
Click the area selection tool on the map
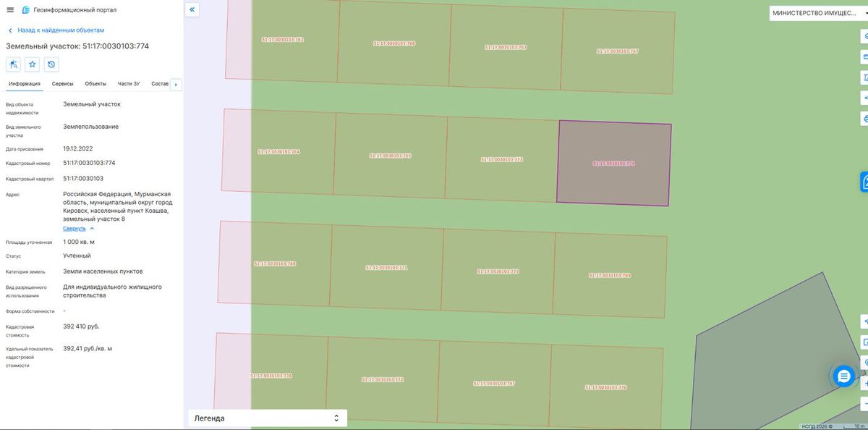(865, 77)
